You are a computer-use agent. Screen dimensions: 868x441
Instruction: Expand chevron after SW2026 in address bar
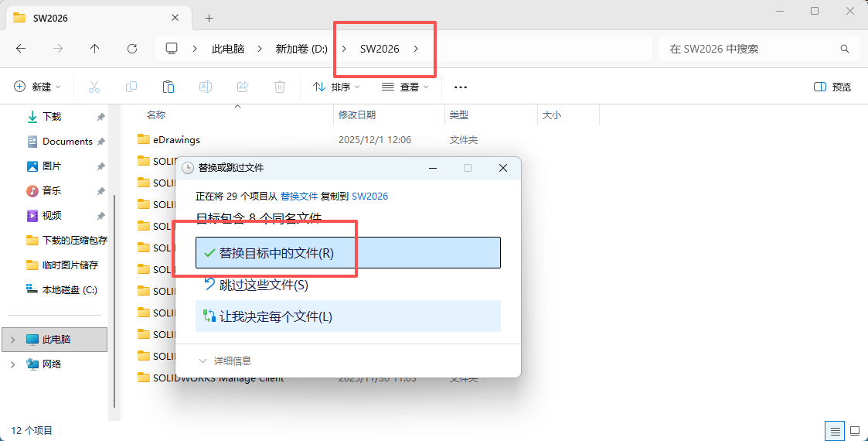point(417,49)
